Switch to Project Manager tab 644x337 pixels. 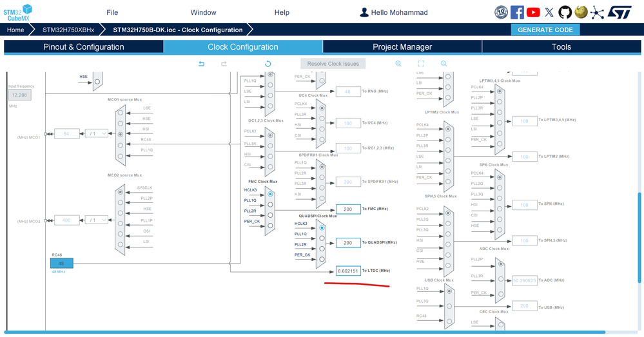pos(402,47)
